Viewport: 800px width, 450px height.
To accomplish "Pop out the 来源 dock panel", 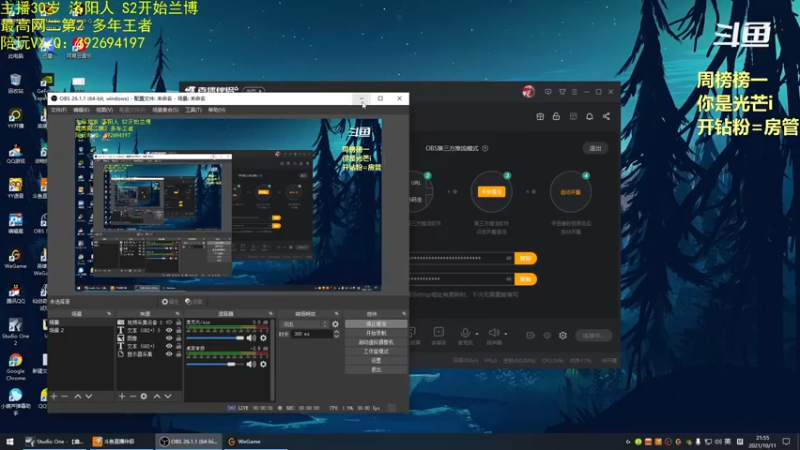I will 177,314.
